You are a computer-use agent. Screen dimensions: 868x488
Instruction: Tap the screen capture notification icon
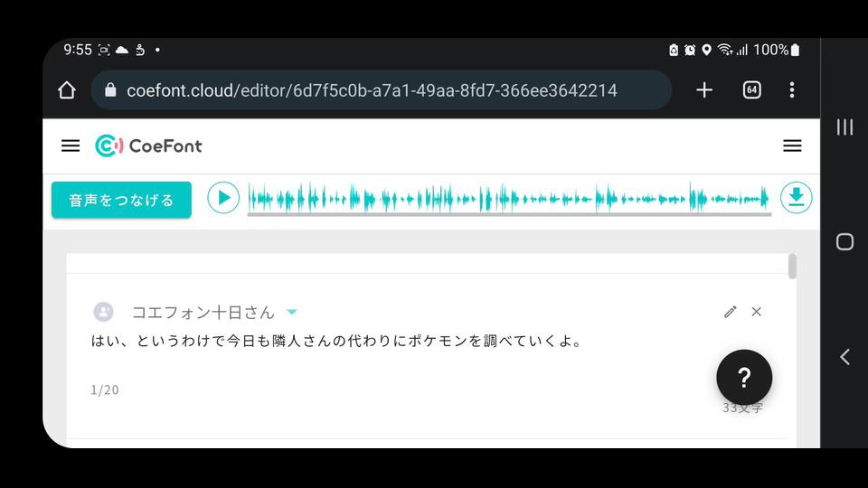click(x=103, y=50)
